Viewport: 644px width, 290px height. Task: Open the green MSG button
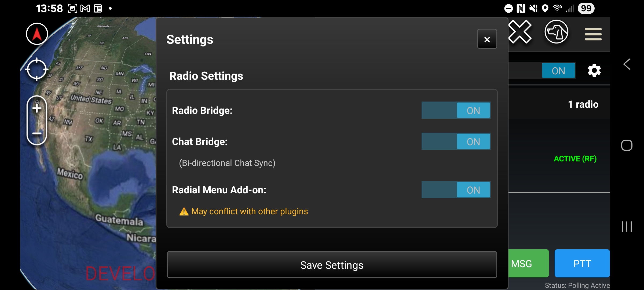coord(528,263)
